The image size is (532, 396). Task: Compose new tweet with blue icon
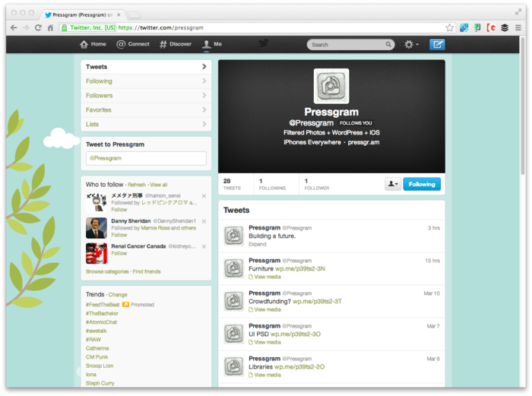(437, 44)
